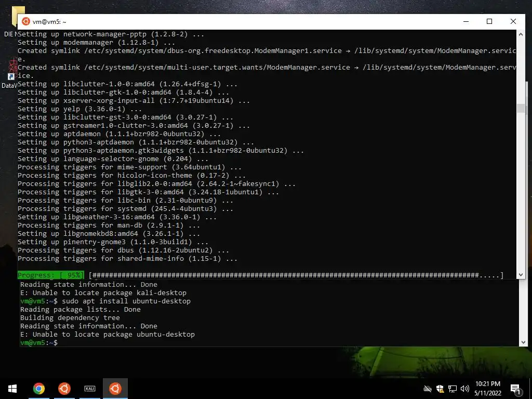Viewport: 532px width, 399px height.
Task: Click 'Processing triggers for dbus' line
Action: pos(123,250)
